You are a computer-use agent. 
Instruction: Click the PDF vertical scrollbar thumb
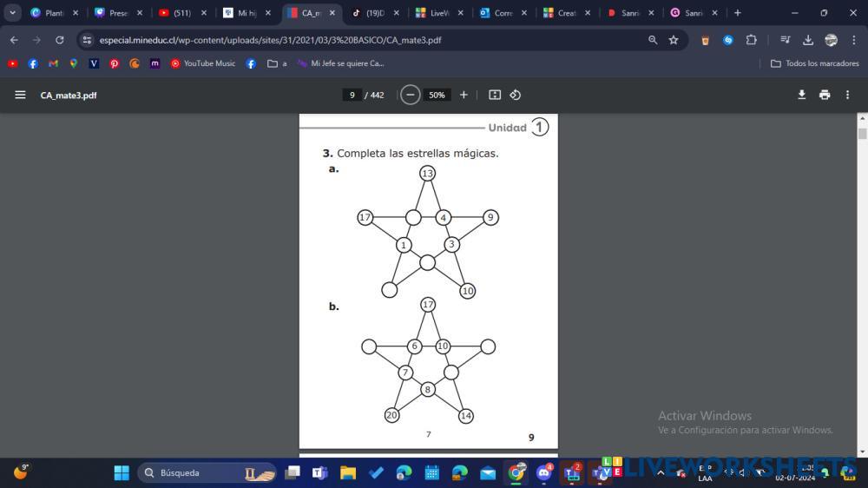click(x=862, y=134)
